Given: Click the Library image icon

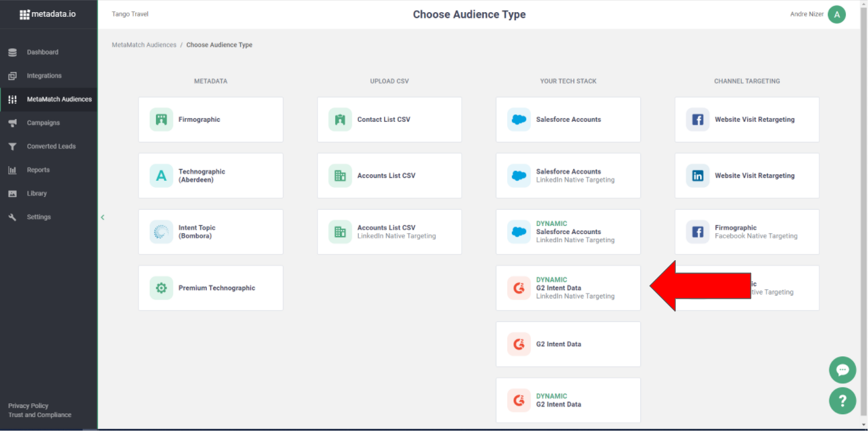Looking at the screenshot, I should [12, 194].
